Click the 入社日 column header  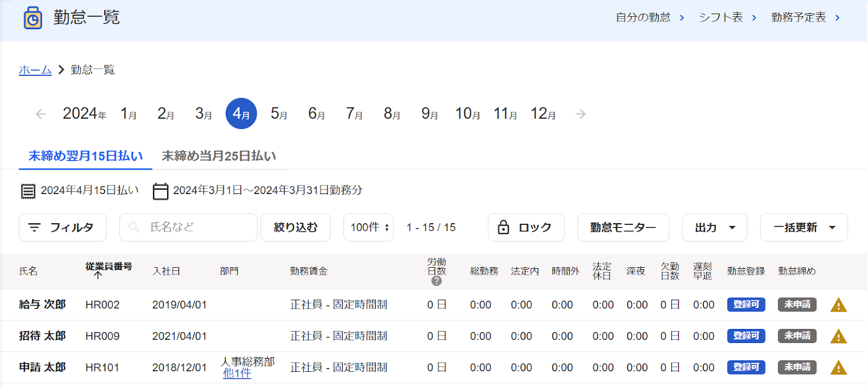coord(166,271)
